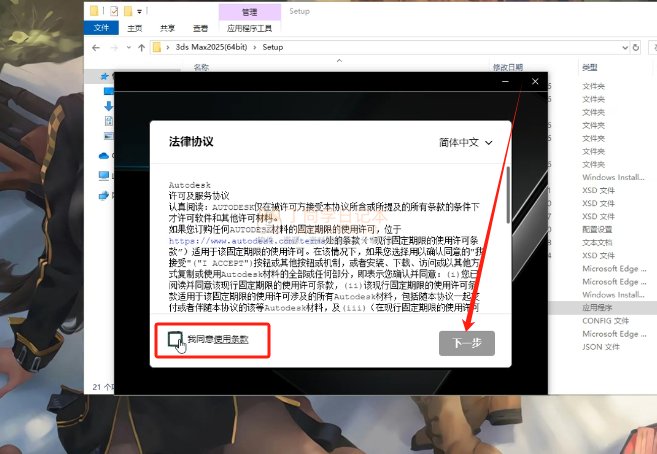Go forward in File Explorer
The image size is (657, 454).
click(114, 47)
